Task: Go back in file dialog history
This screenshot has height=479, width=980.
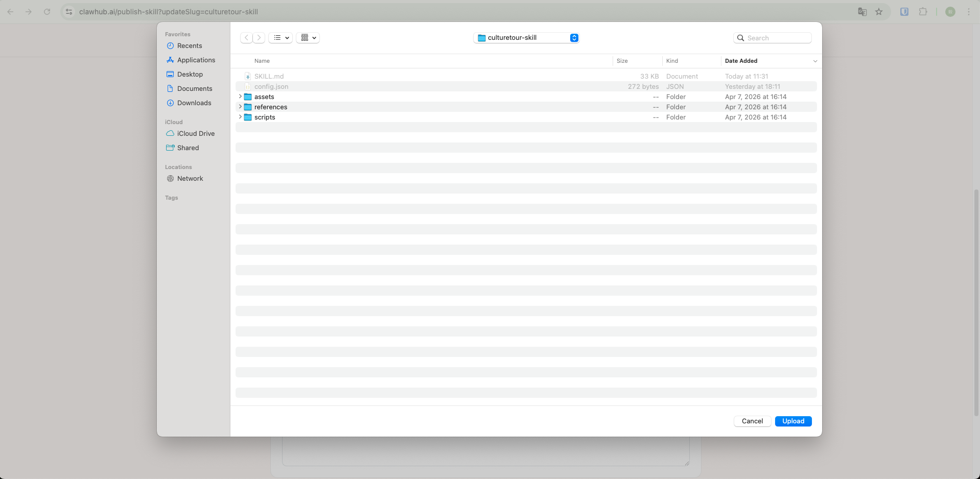Action: (x=246, y=38)
